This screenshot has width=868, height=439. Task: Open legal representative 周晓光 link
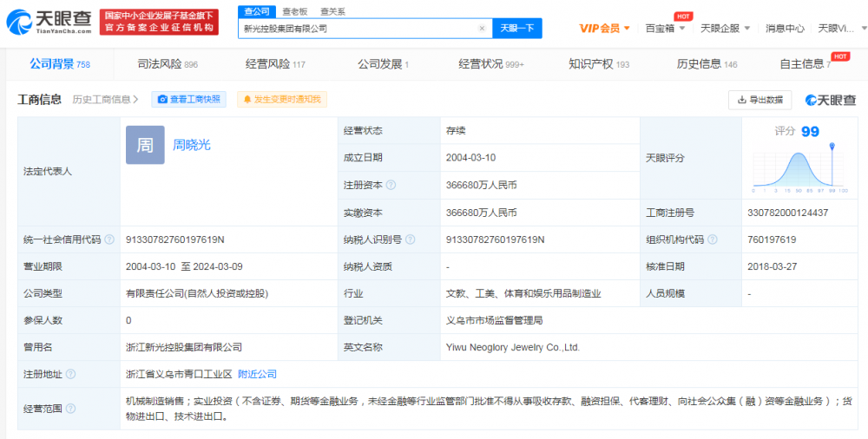pyautogui.click(x=192, y=145)
